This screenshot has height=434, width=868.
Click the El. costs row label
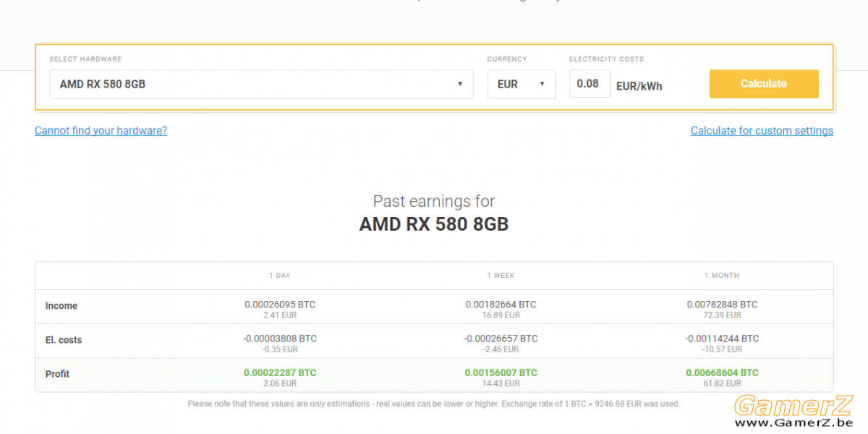coord(64,340)
